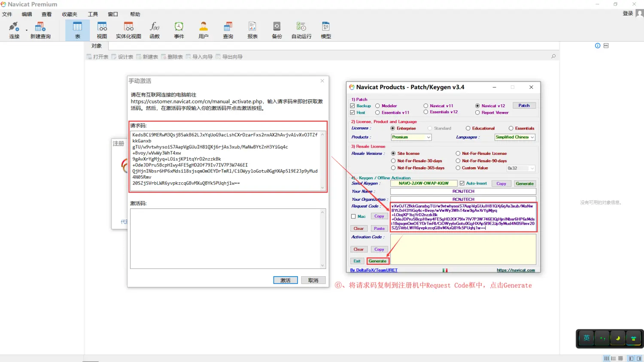Click the 导出向导 (Export Wizard) icon
The height and width of the screenshot is (362, 644).
pyautogui.click(x=229, y=57)
